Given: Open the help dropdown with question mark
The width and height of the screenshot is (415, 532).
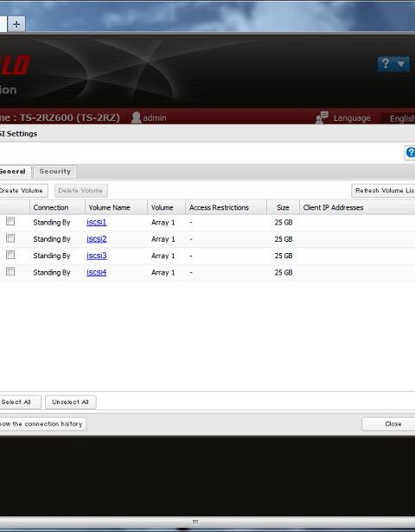Looking at the screenshot, I should (x=393, y=64).
